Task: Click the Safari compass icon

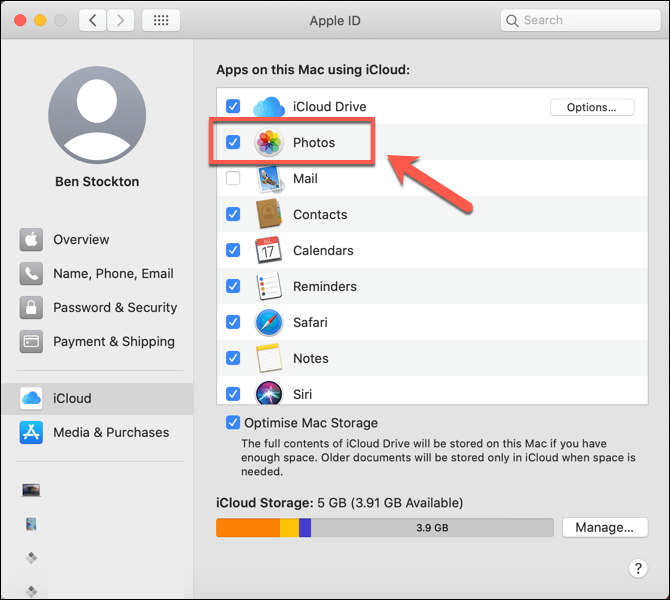Action: 269,322
